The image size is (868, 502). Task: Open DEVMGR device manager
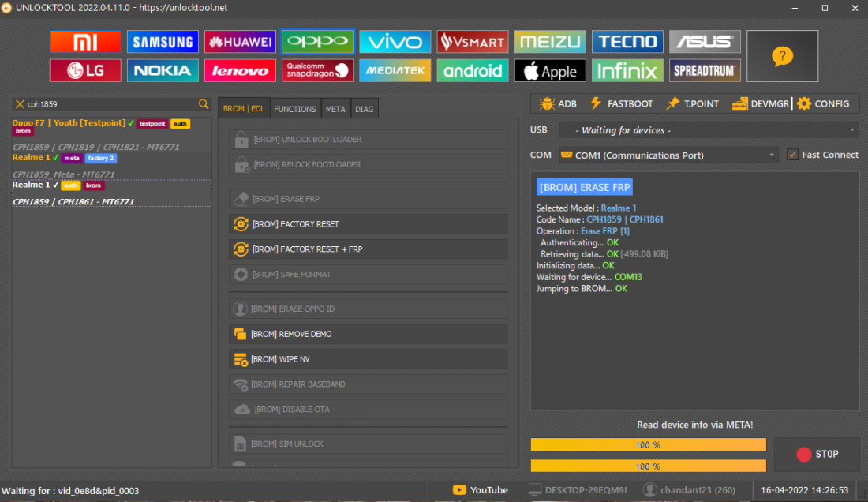760,103
